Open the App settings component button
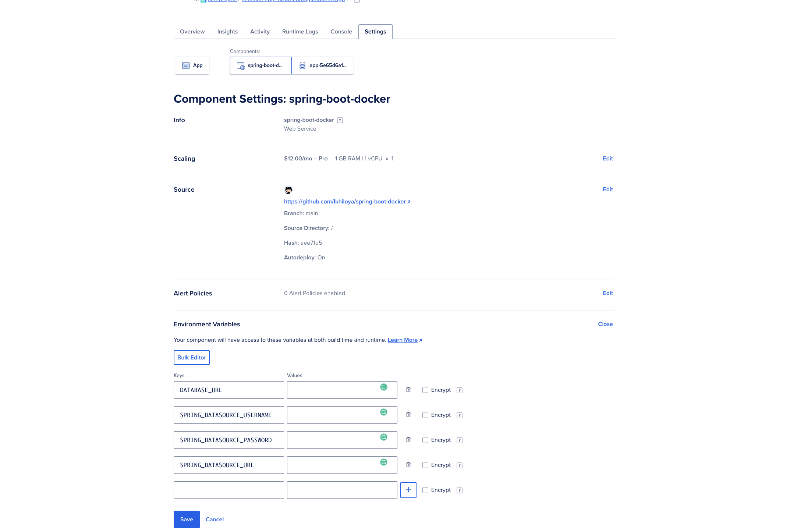This screenshot has width=808, height=532. point(192,65)
